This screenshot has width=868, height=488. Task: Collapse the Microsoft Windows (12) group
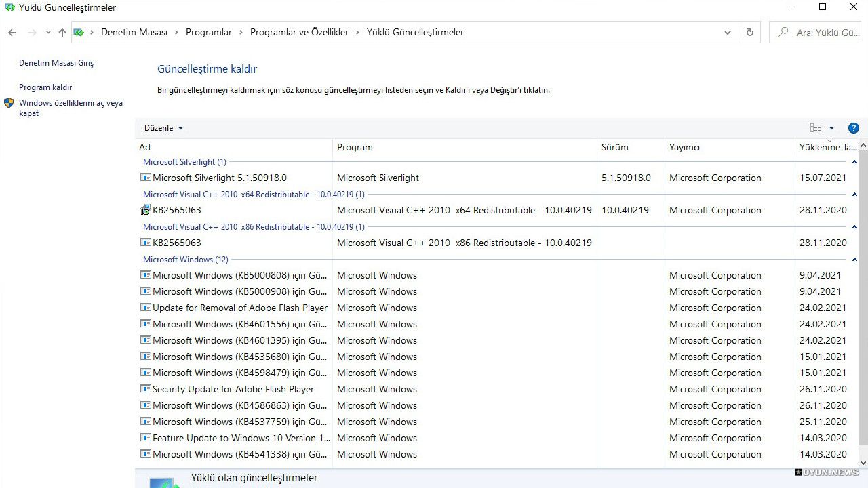point(854,260)
